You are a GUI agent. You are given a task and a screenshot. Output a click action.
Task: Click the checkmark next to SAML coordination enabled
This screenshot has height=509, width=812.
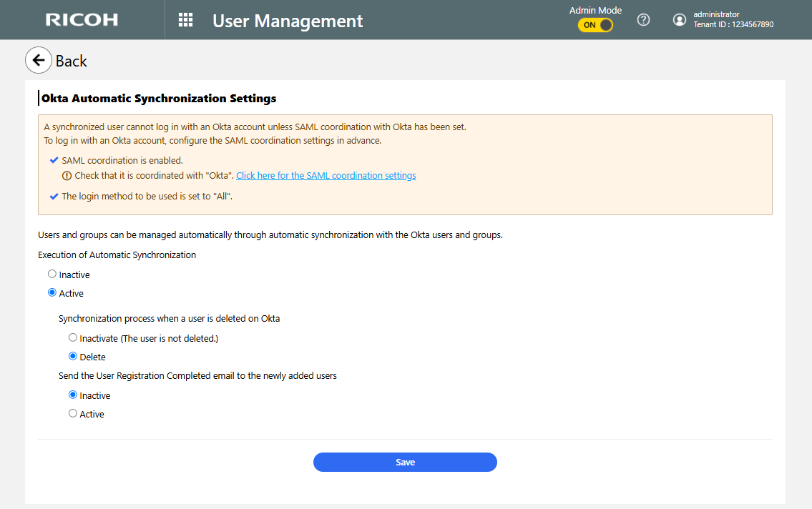click(x=54, y=160)
